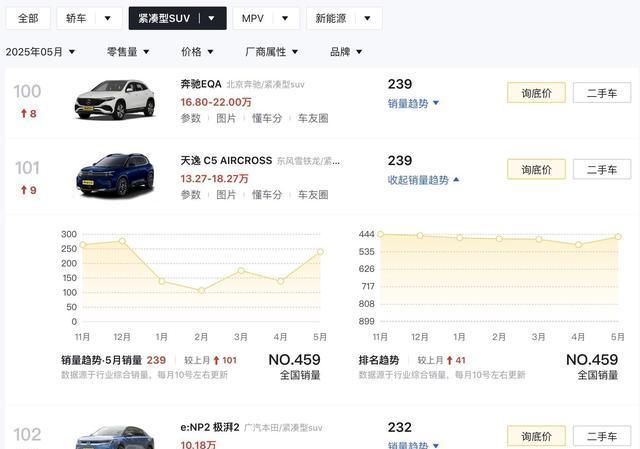Click 询底价 for e:NP2 极湃2

(x=536, y=436)
